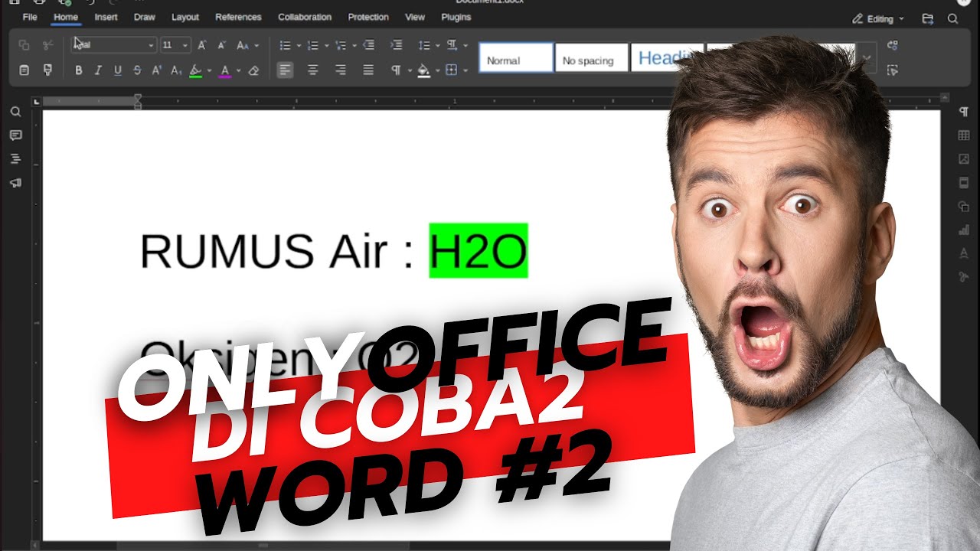
Task: Toggle superscript formatting
Action: click(x=157, y=70)
